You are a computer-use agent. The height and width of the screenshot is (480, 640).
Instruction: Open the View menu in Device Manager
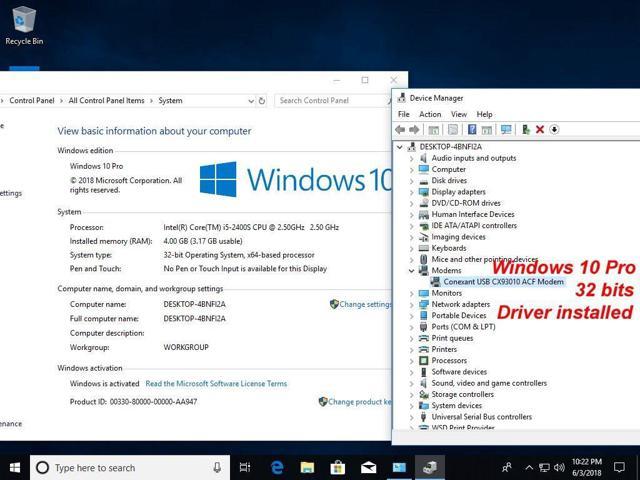click(458, 114)
